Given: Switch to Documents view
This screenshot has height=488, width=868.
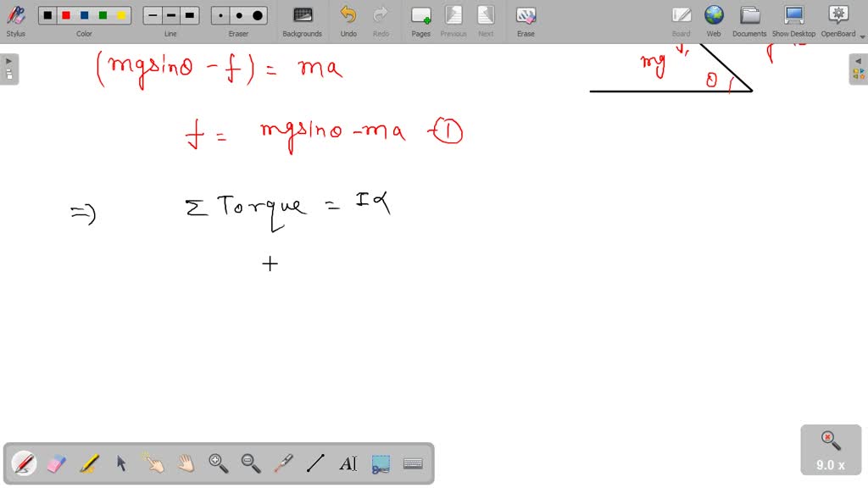Looking at the screenshot, I should click(749, 19).
